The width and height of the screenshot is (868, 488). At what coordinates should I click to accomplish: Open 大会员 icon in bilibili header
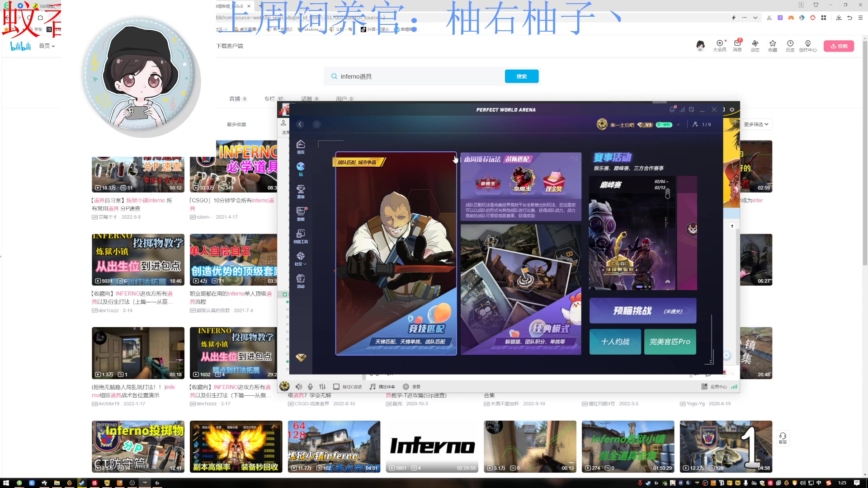[719, 46]
